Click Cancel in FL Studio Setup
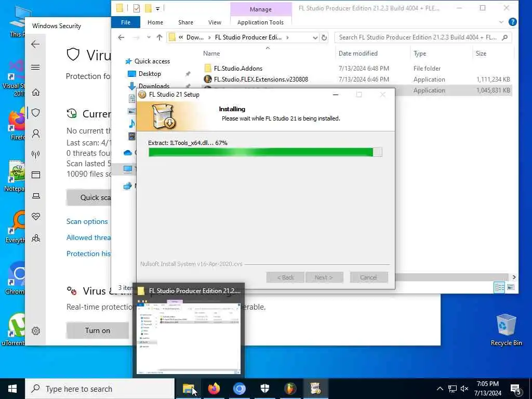Image resolution: width=532 pixels, height=399 pixels. click(368, 277)
